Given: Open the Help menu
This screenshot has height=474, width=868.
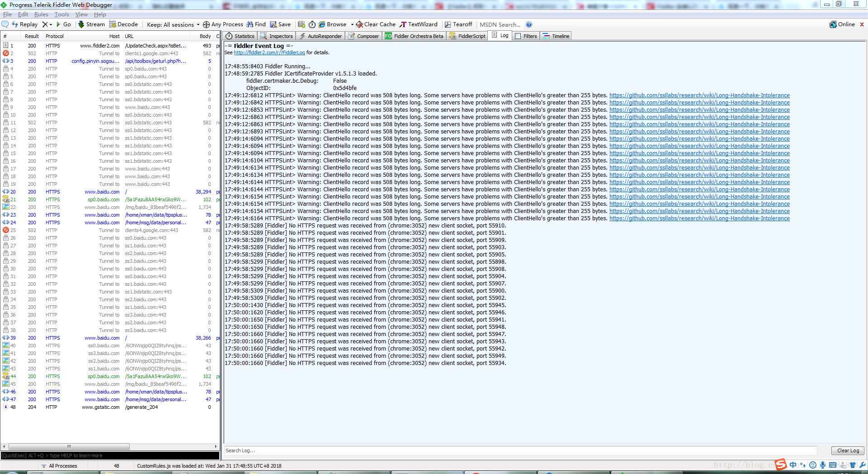Looking at the screenshot, I should [100, 14].
